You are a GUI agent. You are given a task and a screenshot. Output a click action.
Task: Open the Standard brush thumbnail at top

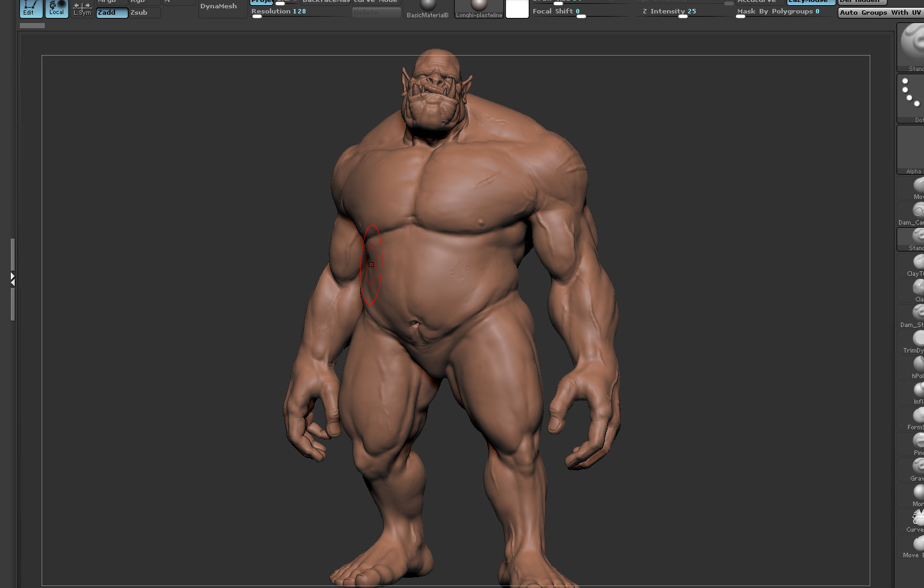tap(911, 47)
